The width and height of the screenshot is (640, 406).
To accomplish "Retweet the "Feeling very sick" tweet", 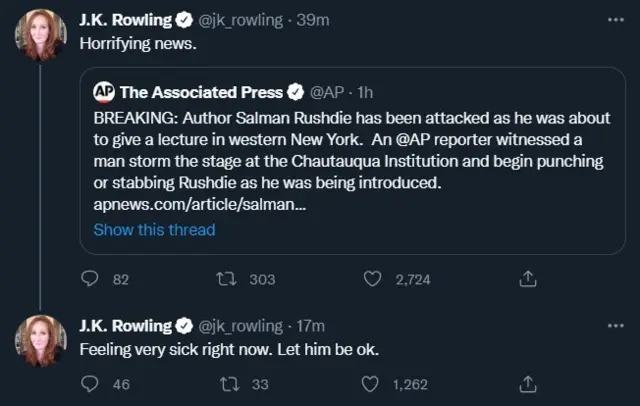I will click(224, 384).
